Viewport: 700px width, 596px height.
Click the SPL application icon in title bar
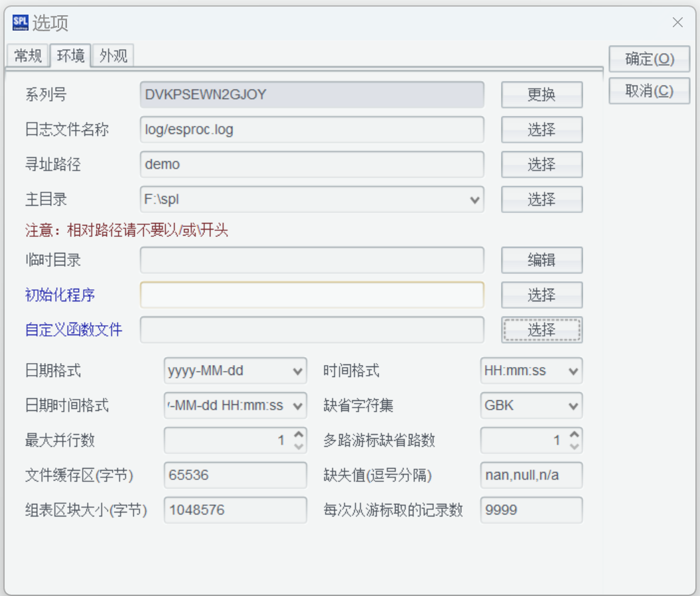click(x=20, y=23)
